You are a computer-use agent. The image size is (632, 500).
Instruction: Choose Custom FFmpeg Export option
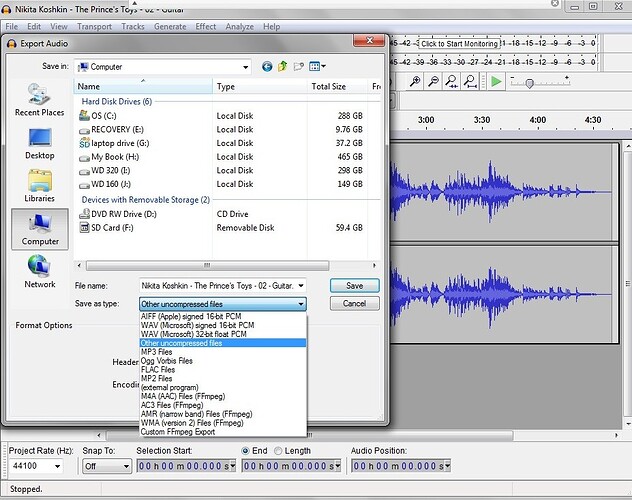click(223, 432)
